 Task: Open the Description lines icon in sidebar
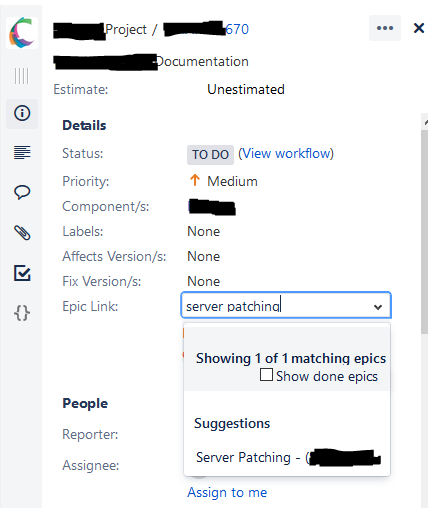(22, 153)
